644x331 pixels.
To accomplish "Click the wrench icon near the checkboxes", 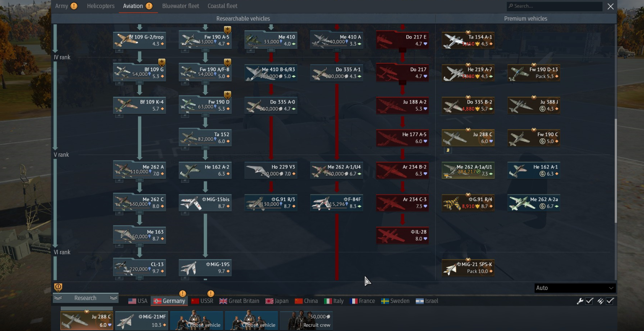I will [580, 301].
